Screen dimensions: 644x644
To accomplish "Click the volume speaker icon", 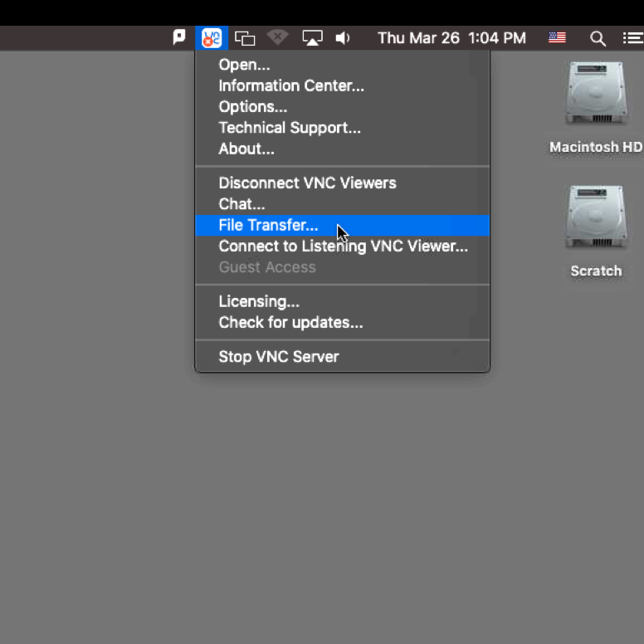I will pyautogui.click(x=343, y=38).
